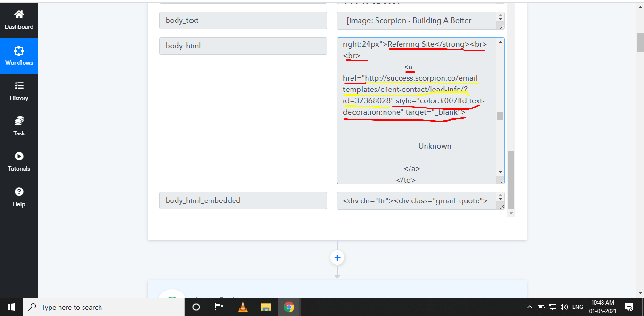Open the network tray icon
Screen dimensions: 644x316
tap(552, 307)
